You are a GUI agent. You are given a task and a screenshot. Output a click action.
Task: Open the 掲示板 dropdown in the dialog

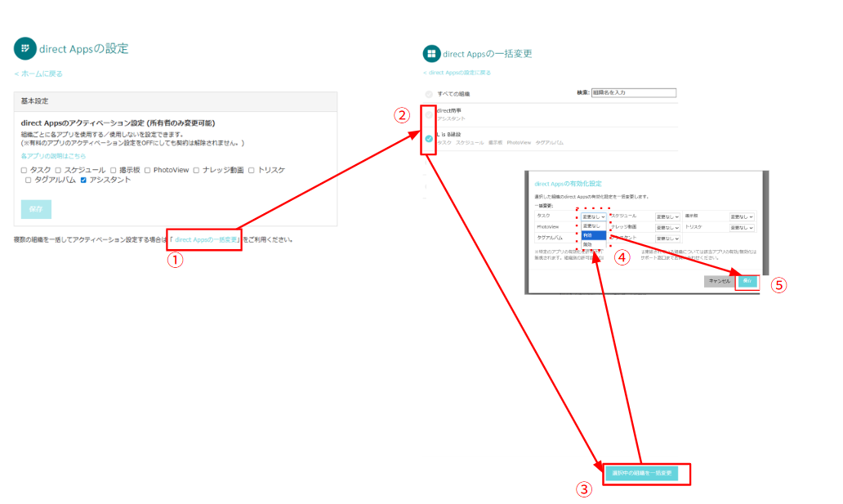742,216
